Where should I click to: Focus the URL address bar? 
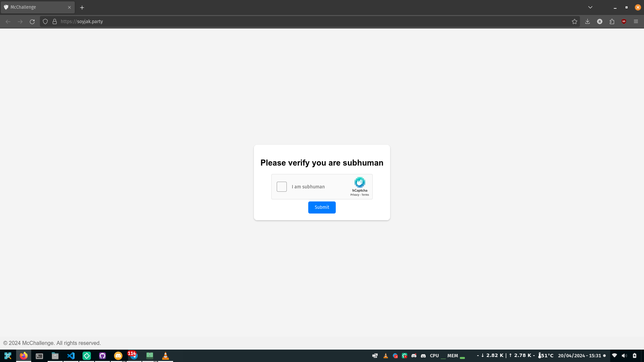[302, 21]
